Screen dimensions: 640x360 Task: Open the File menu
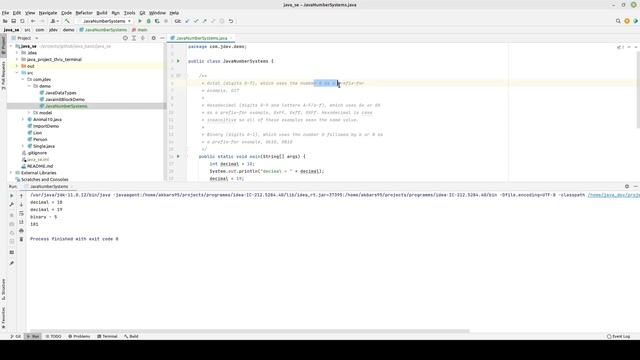5,13
